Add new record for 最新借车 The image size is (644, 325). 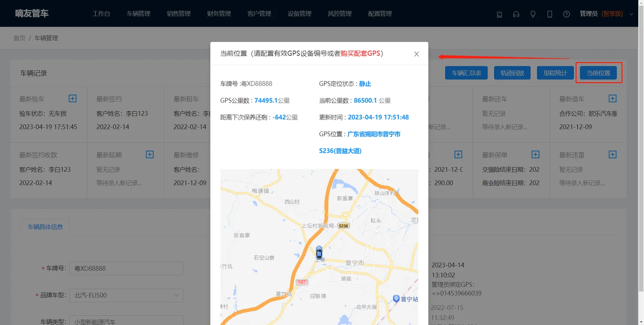coord(613,98)
